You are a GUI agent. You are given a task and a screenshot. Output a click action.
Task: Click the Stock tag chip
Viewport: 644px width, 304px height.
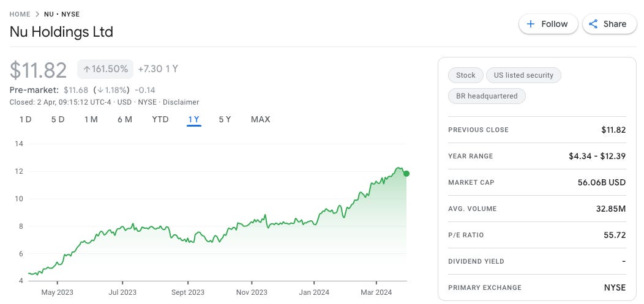(x=465, y=75)
